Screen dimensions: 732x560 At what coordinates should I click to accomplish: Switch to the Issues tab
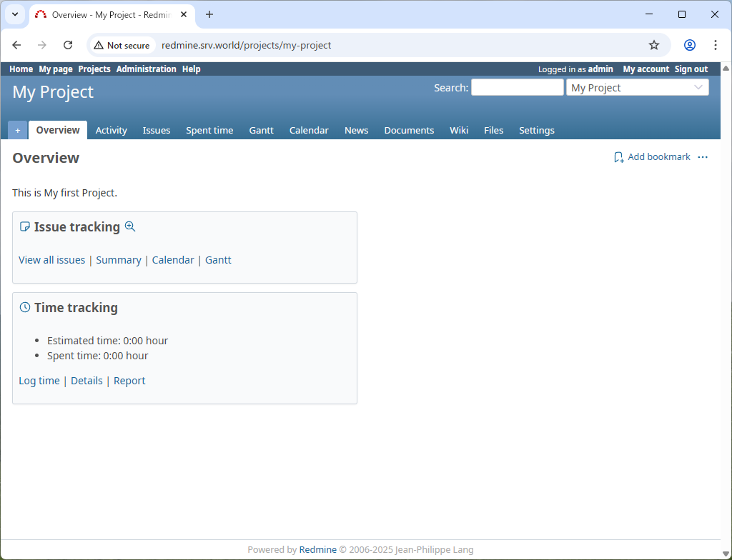click(156, 130)
